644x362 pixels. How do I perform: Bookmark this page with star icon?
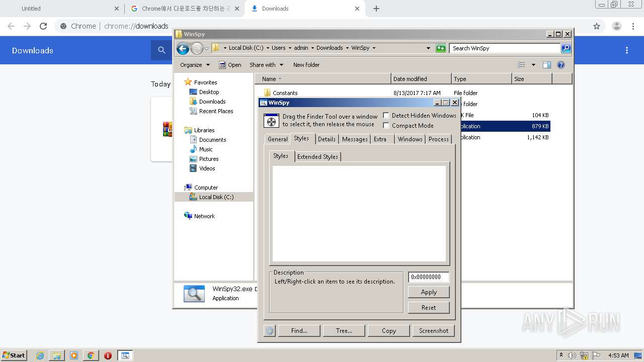click(x=597, y=26)
